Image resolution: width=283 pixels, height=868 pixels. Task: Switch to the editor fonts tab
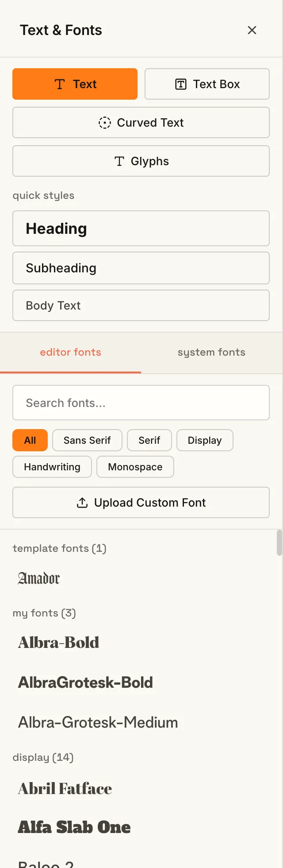[71, 353]
